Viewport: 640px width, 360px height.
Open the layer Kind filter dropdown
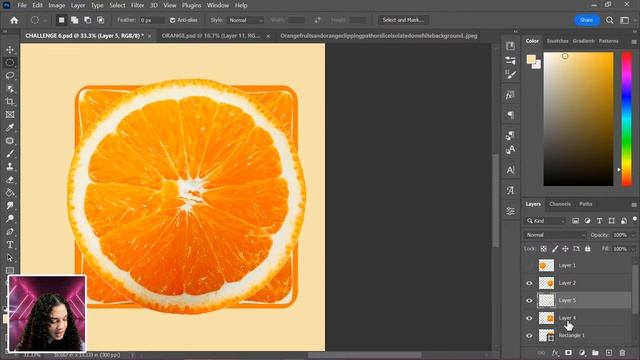pyautogui.click(x=545, y=221)
